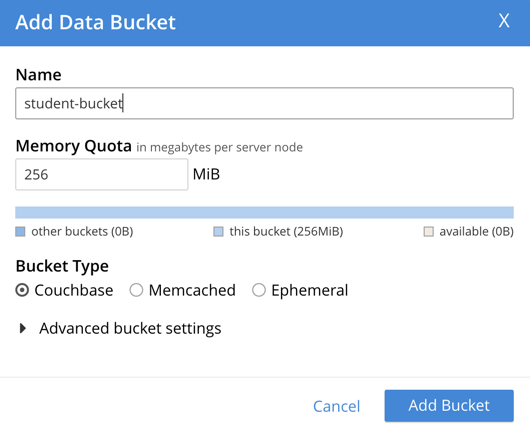Click the 'Bucket Type' heading
Image resolution: width=530 pixels, height=434 pixels.
click(x=62, y=266)
